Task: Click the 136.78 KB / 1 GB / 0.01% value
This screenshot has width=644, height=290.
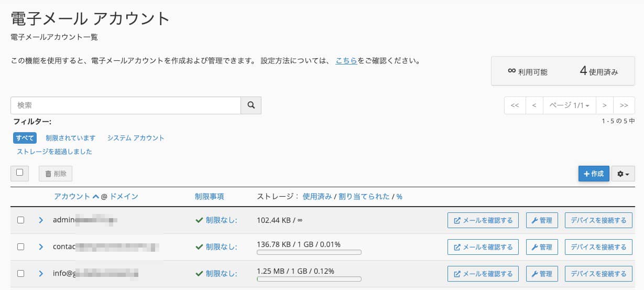Action: coord(299,244)
